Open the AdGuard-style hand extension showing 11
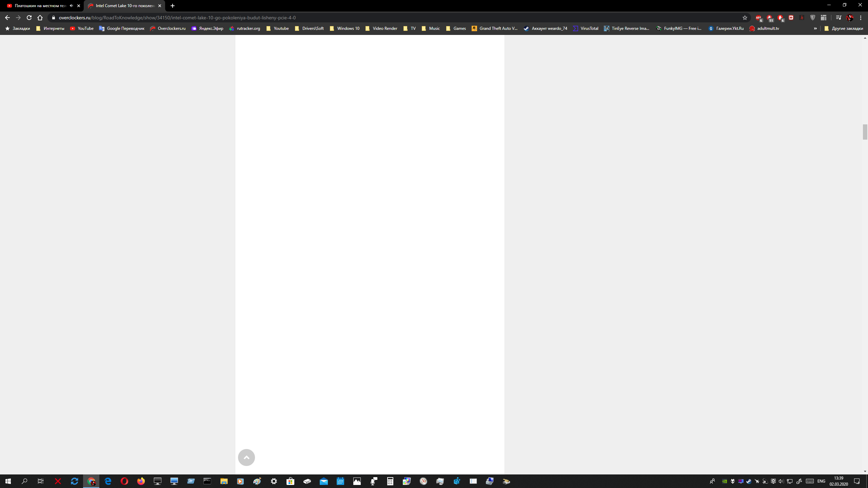This screenshot has height=488, width=868. [x=770, y=18]
